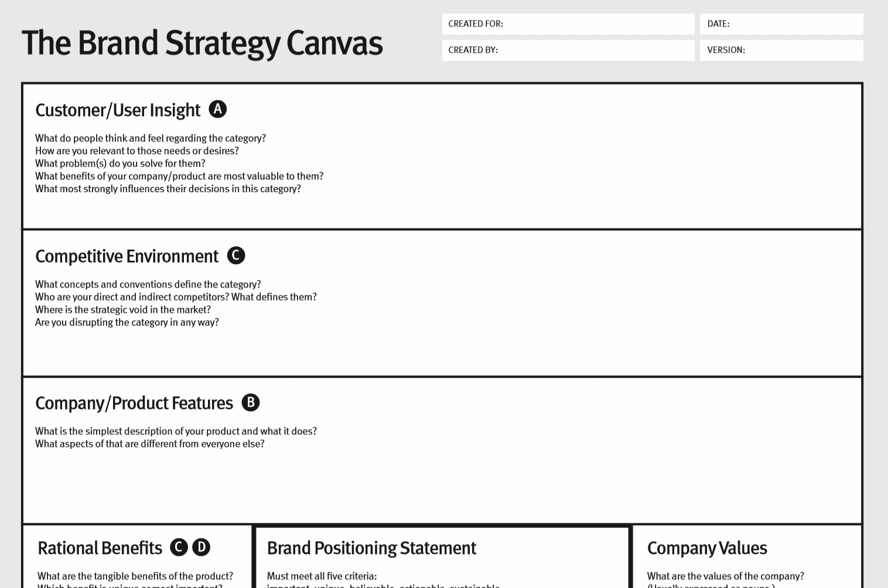Image resolution: width=888 pixels, height=588 pixels.
Task: Click The Brand Strategy Canvas title
Action: [x=202, y=43]
